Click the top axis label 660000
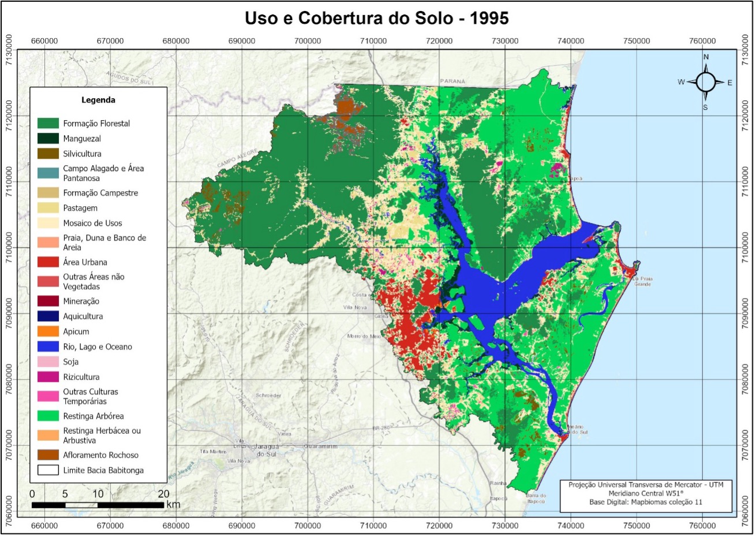The width and height of the screenshot is (756, 536). point(44,41)
